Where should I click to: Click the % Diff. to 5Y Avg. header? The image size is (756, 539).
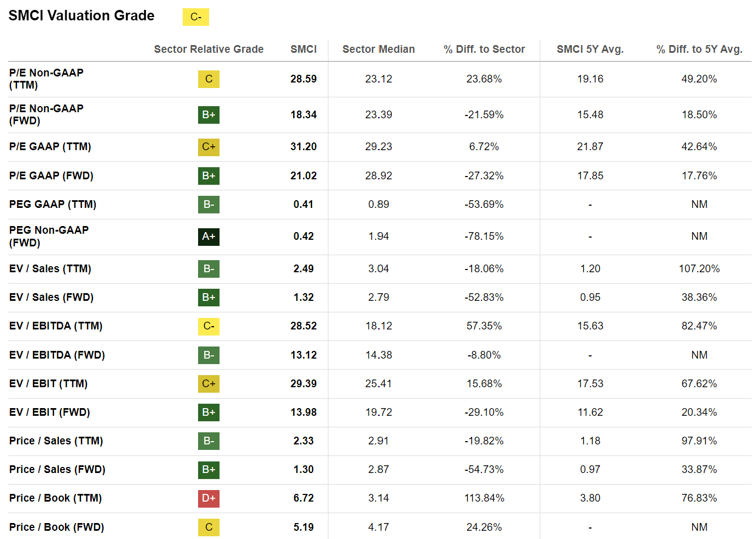click(x=699, y=49)
